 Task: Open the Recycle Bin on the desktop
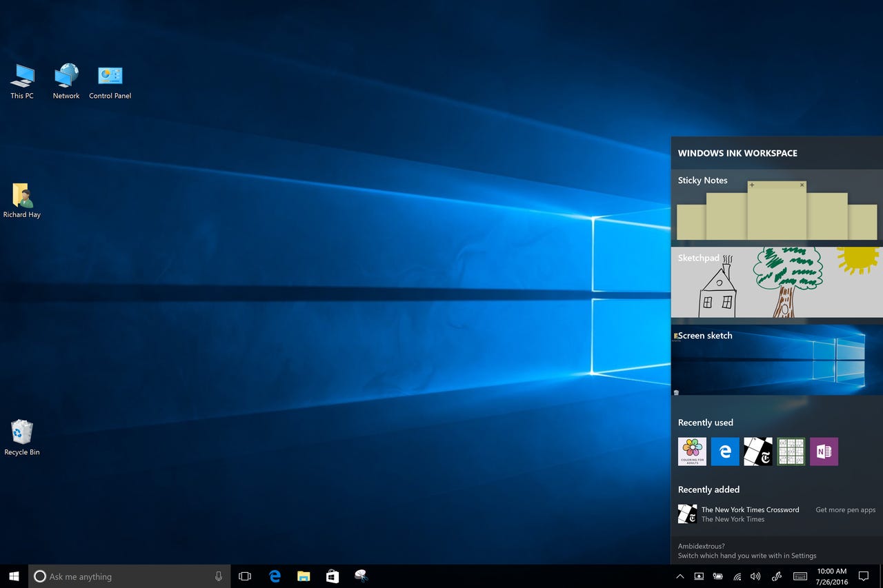pyautogui.click(x=21, y=434)
